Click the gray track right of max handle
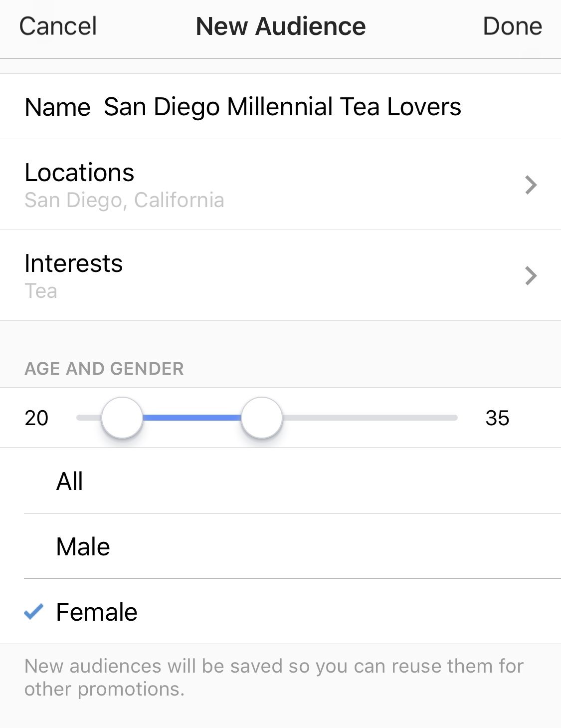 click(x=369, y=418)
